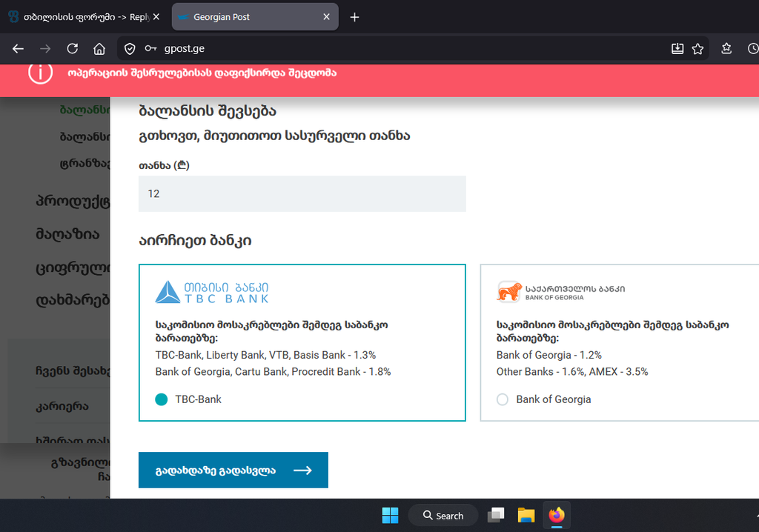This screenshot has height=532, width=759.
Task: Close the თბილისის ფორუმი Reply tab
Action: tap(156, 17)
